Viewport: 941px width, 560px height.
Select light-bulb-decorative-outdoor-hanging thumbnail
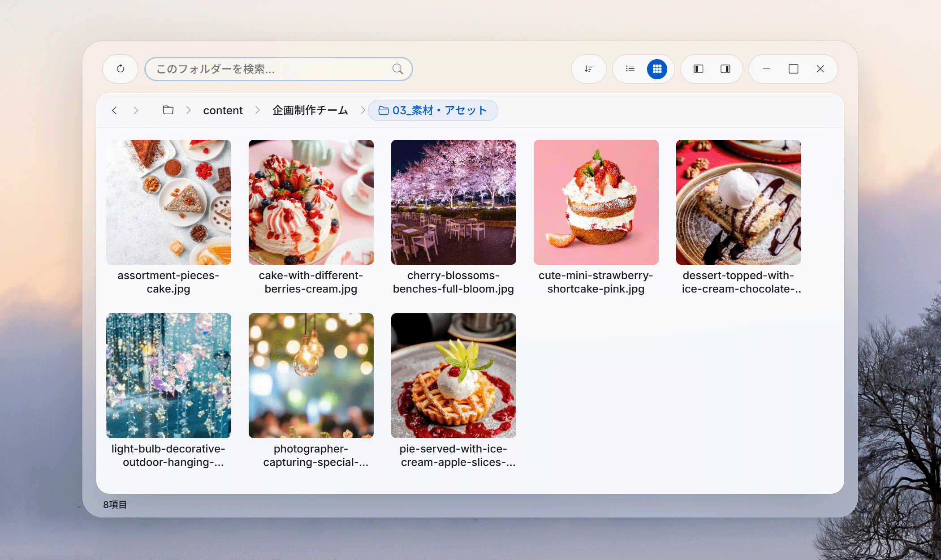point(168,375)
